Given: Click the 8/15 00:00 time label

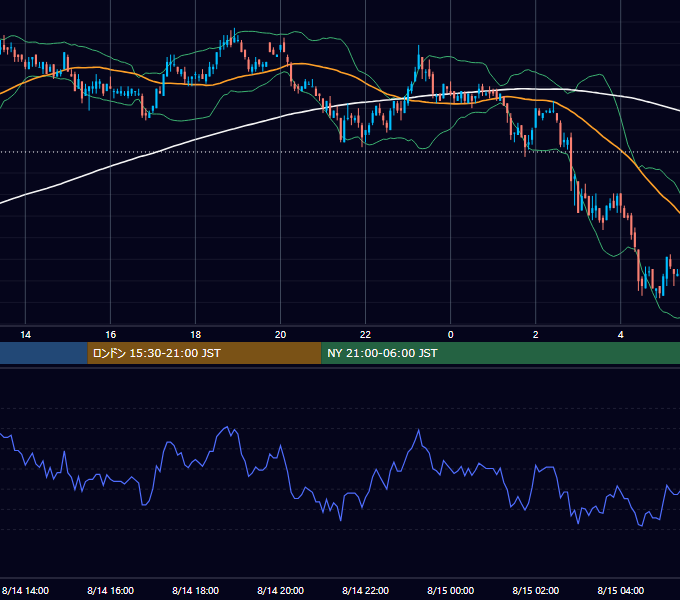Looking at the screenshot, I should [x=451, y=590].
